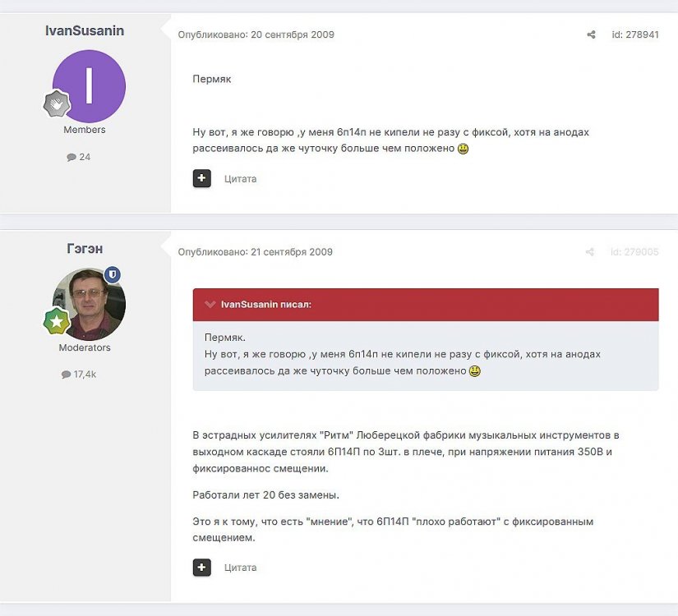Screen dimensions: 678x616
Task: Click the comment bubble icon beside 17,4k
Action: pos(66,375)
